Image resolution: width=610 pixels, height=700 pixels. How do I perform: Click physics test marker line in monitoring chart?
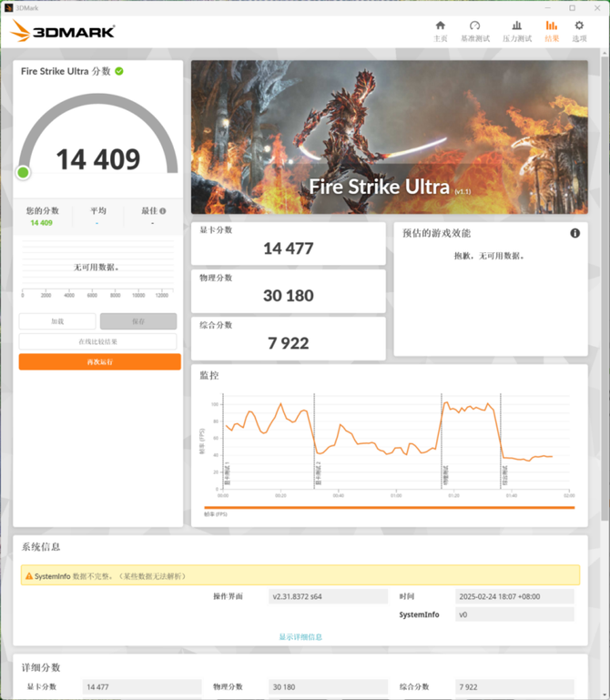pyautogui.click(x=442, y=441)
